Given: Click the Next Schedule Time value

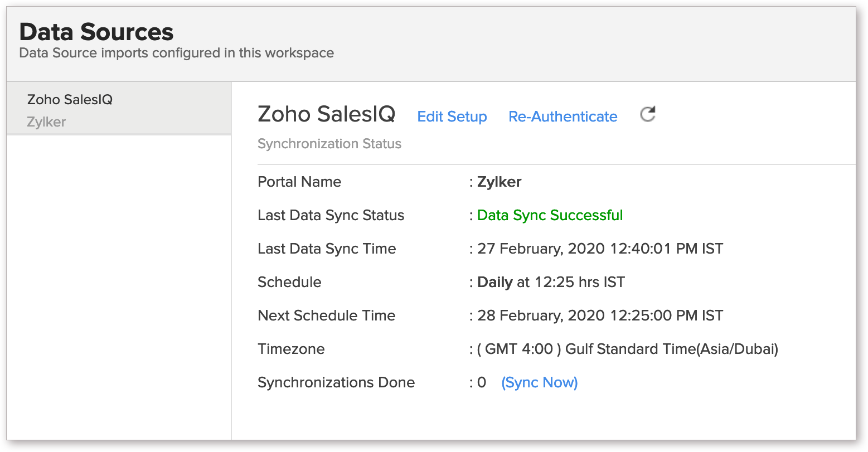Looking at the screenshot, I should [x=600, y=315].
